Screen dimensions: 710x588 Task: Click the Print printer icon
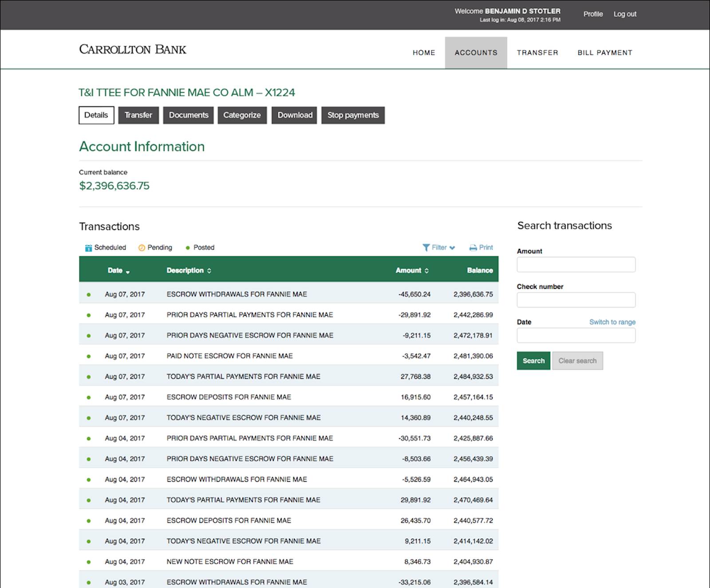pyautogui.click(x=473, y=248)
